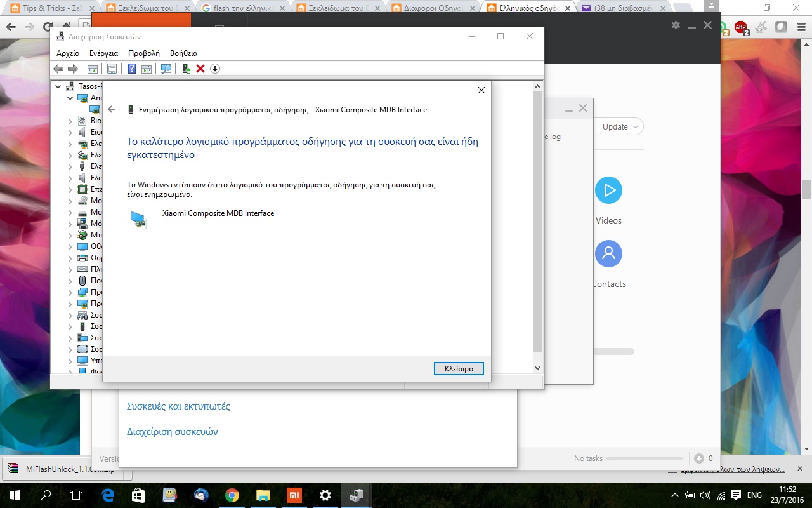Click the blue question mark help icon
The image size is (812, 508).
point(132,69)
